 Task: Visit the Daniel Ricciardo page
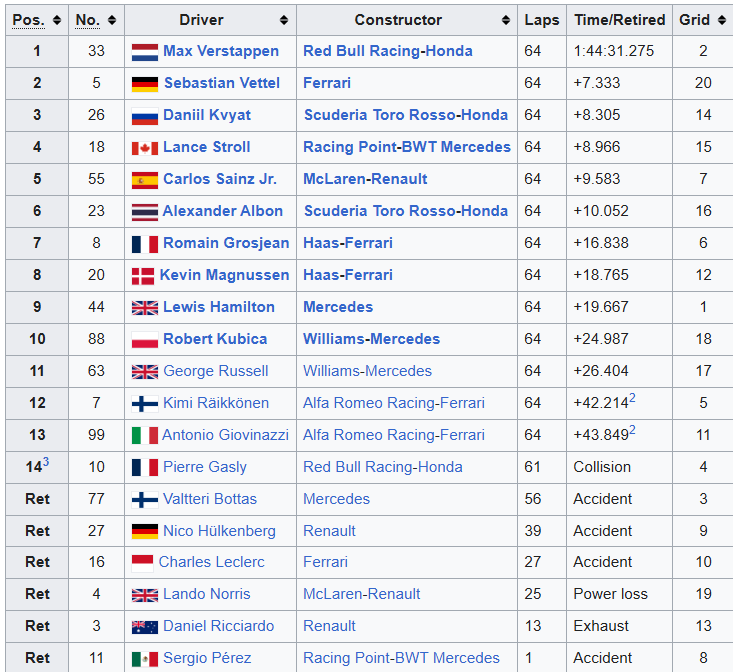[x=218, y=626]
